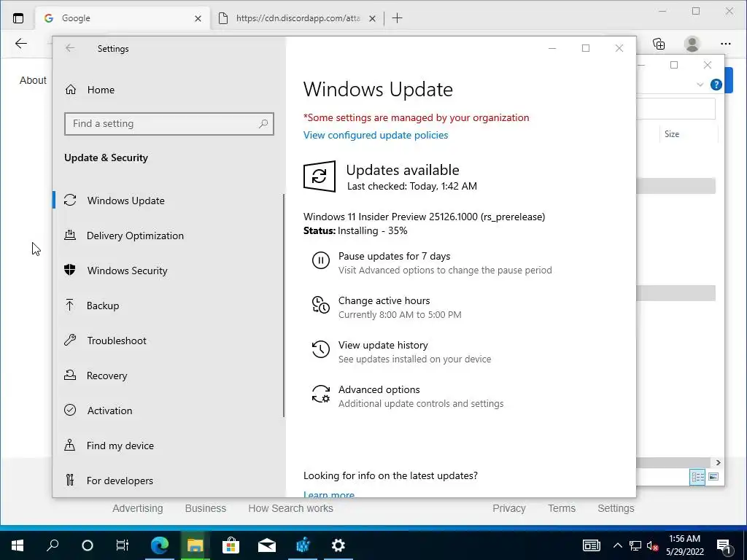Open Change active hours
Screen dimensions: 747x560
(x=384, y=300)
